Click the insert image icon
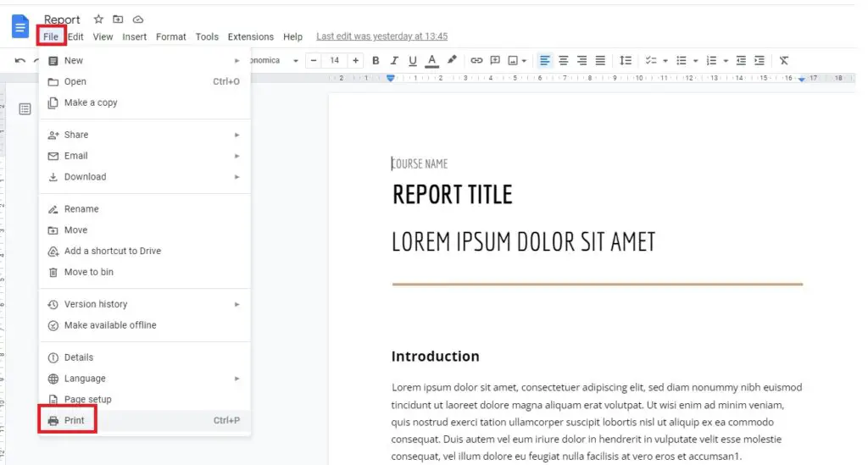 tap(513, 60)
